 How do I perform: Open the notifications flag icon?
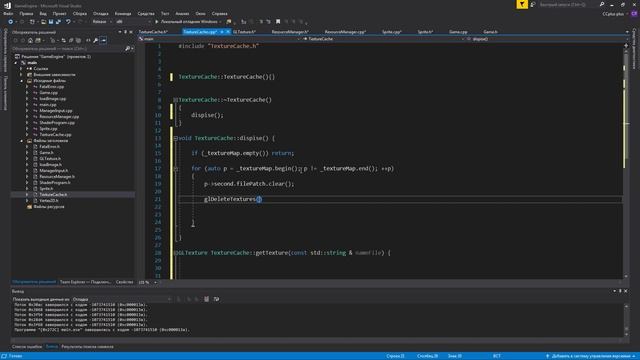coord(522,4)
